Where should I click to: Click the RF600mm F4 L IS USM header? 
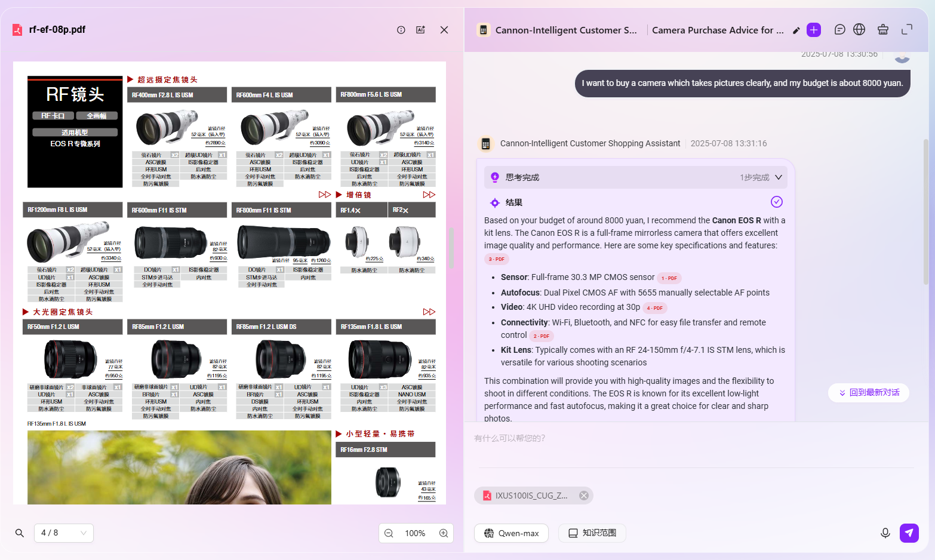pyautogui.click(x=281, y=95)
